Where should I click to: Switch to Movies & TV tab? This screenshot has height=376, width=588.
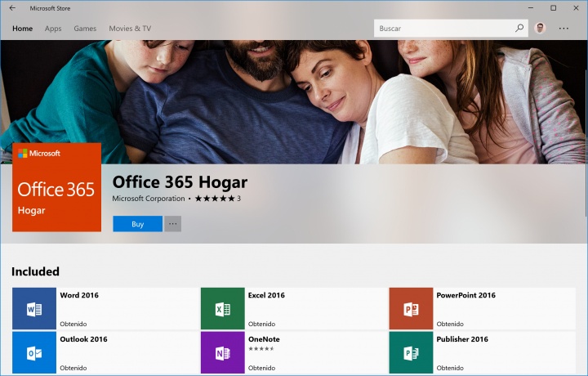130,29
